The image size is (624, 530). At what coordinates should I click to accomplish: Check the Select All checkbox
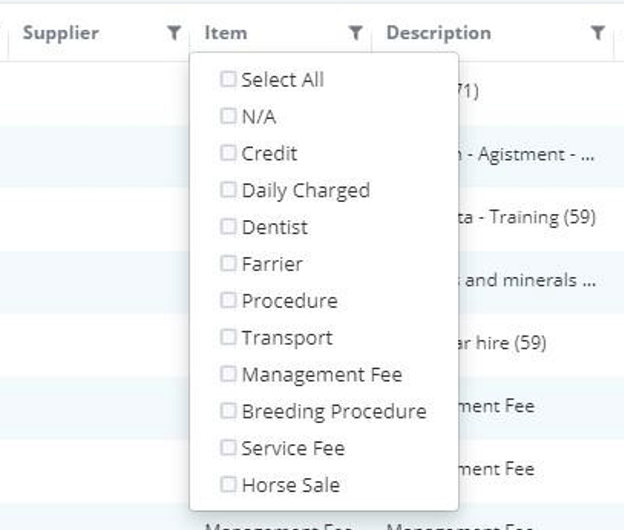228,79
